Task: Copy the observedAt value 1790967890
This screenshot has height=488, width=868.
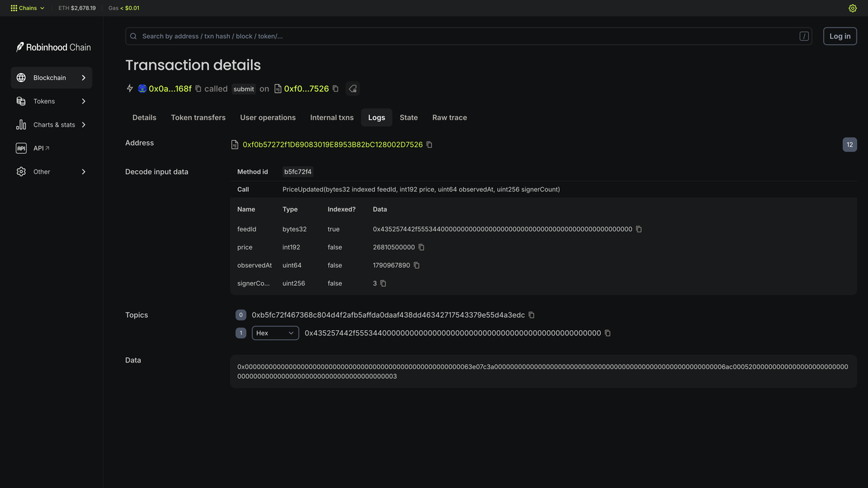Action: point(416,266)
